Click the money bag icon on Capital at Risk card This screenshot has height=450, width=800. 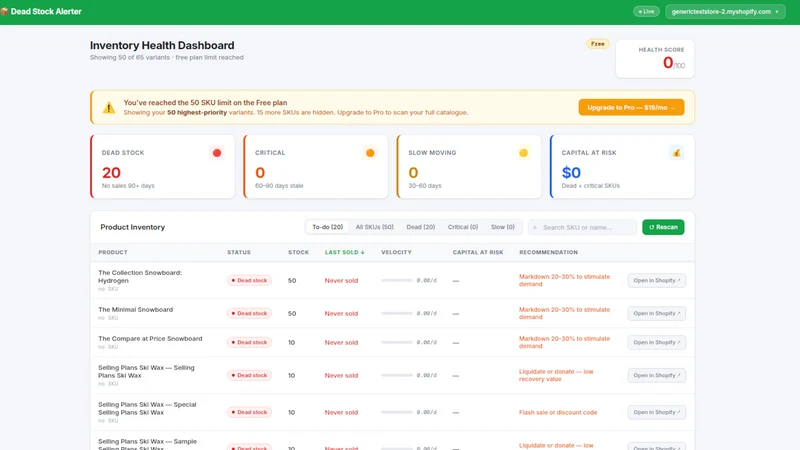(x=677, y=153)
